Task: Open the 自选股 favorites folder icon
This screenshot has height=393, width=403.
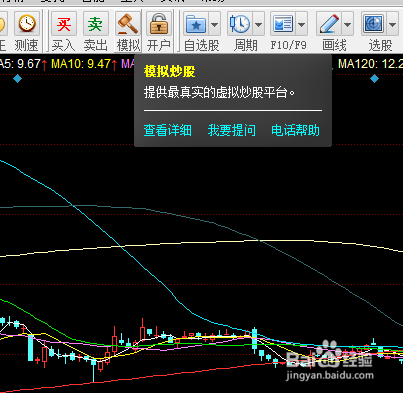Action: (x=196, y=24)
